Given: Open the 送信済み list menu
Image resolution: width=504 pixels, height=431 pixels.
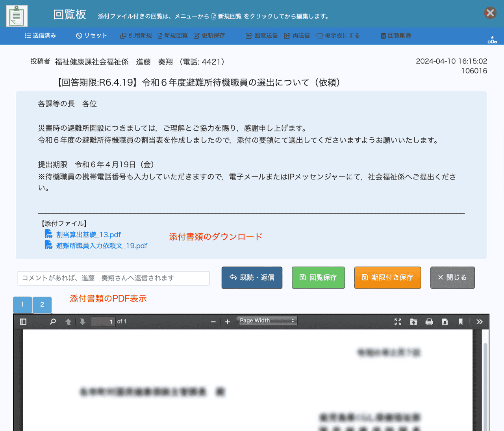Looking at the screenshot, I should tap(41, 35).
